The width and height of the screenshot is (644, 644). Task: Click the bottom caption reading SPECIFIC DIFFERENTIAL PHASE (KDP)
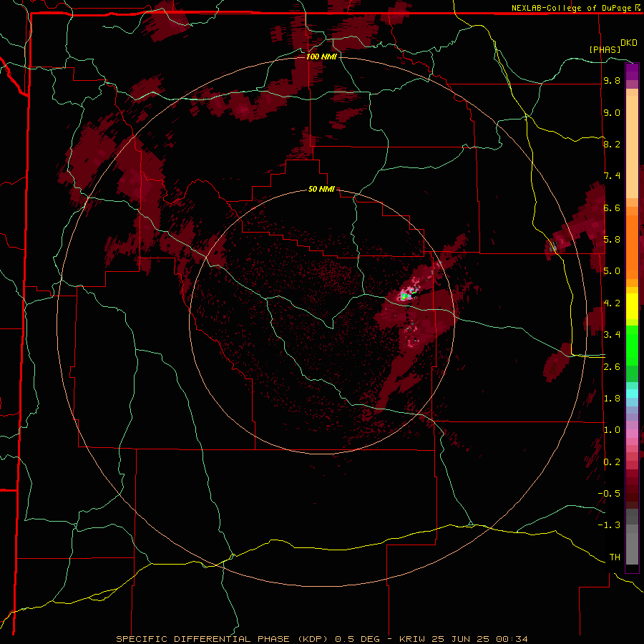coord(224,639)
